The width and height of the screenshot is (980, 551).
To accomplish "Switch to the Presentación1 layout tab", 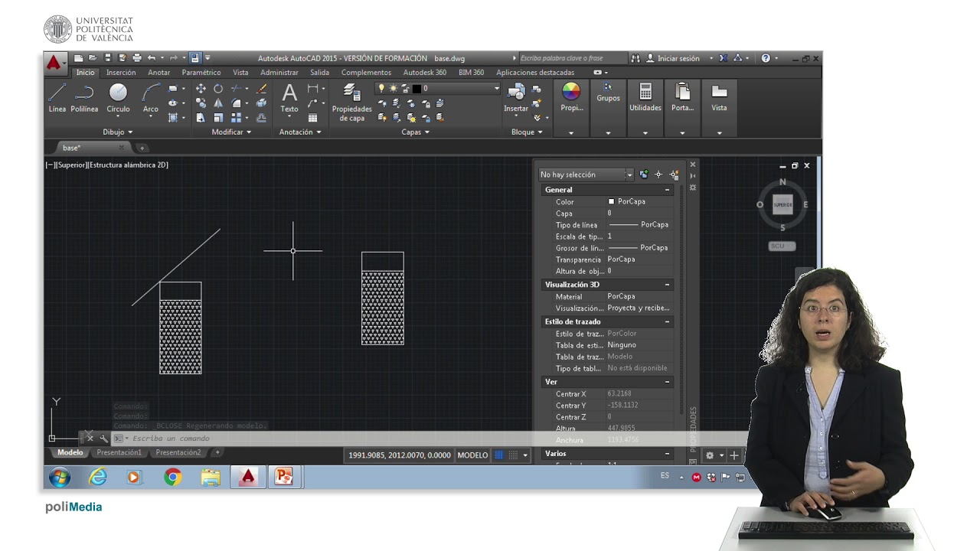I will click(x=119, y=452).
